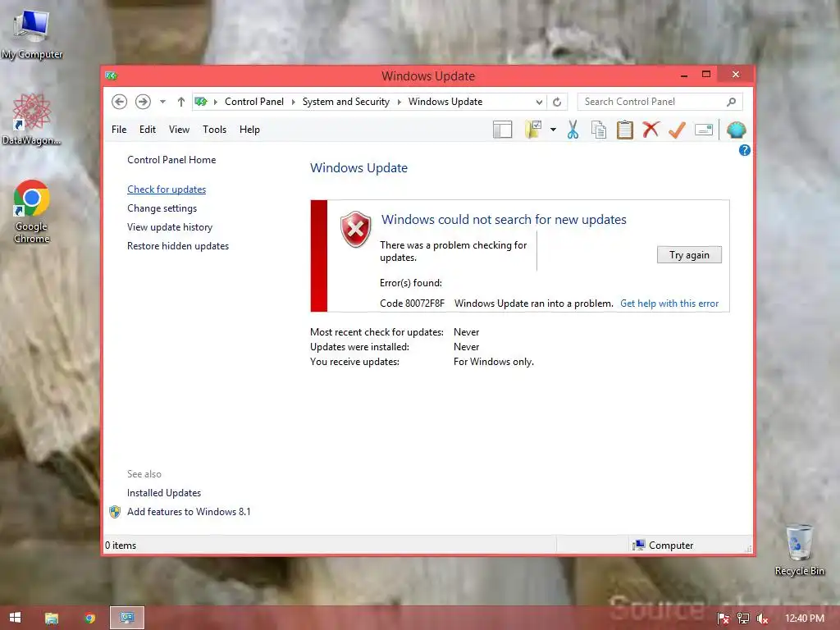Click the Paste clipboard icon
The height and width of the screenshot is (630, 840).
coord(624,130)
